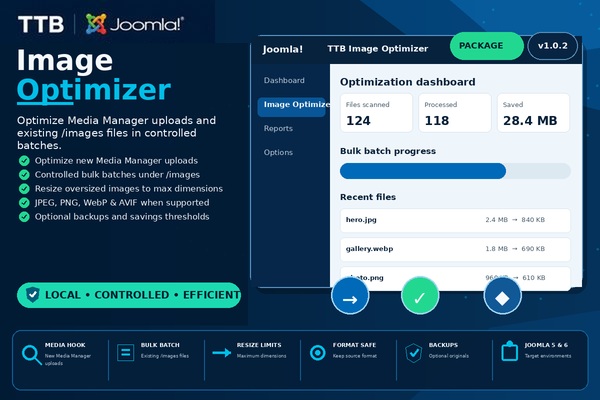
Task: Click the FORMAT SAFE feature label
Action: (x=354, y=345)
